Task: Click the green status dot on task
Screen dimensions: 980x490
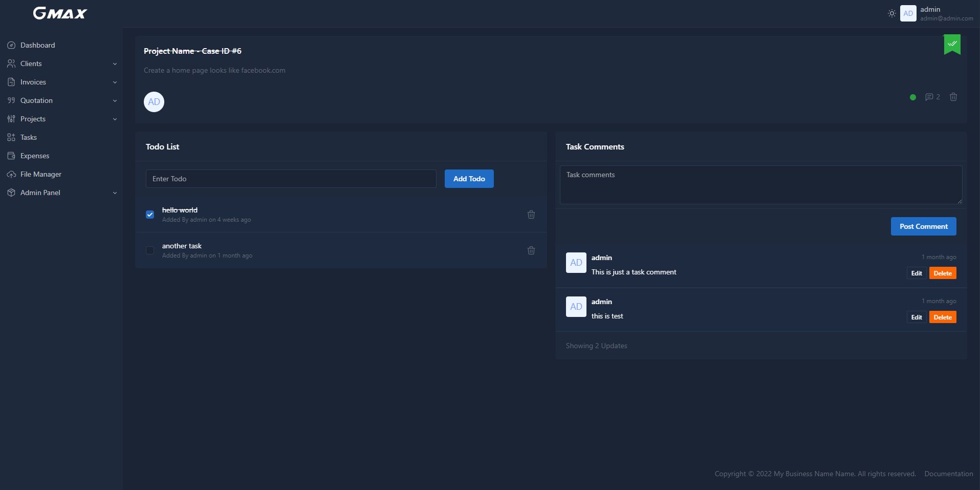Action: (913, 97)
